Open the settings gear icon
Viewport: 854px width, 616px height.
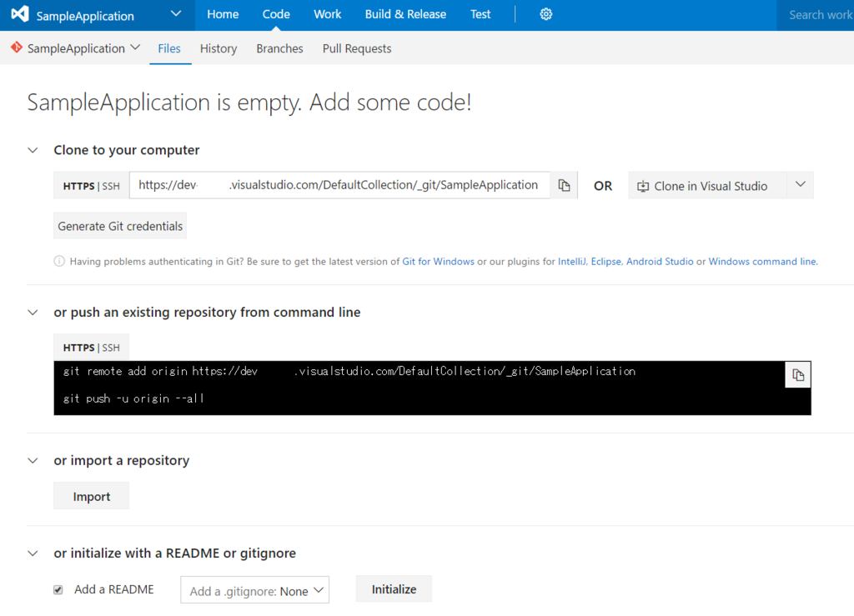tap(545, 14)
